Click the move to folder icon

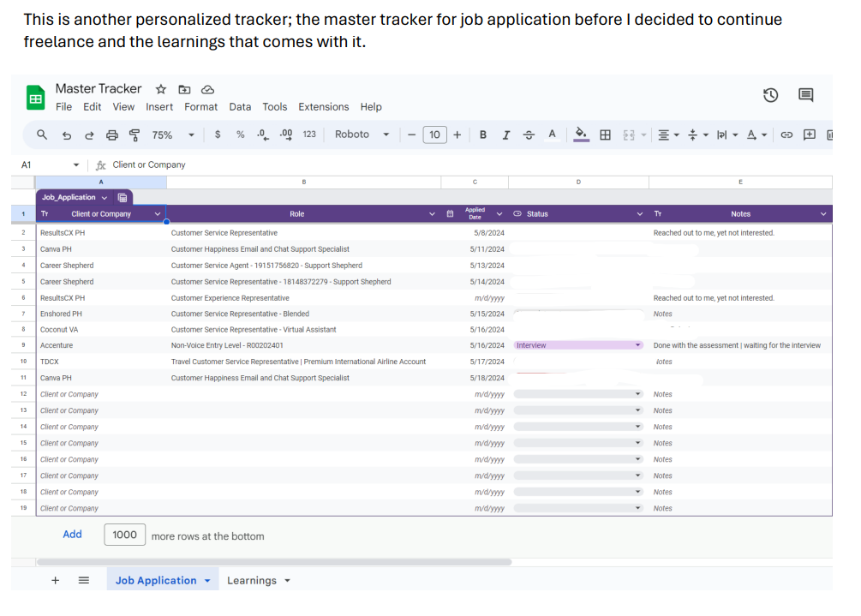[x=184, y=89]
